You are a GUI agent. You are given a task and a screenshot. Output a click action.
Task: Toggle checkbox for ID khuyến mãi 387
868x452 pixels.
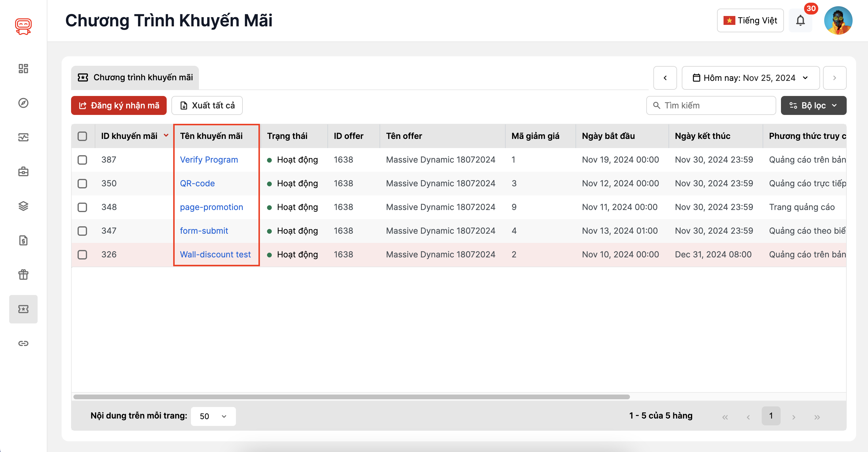point(82,160)
